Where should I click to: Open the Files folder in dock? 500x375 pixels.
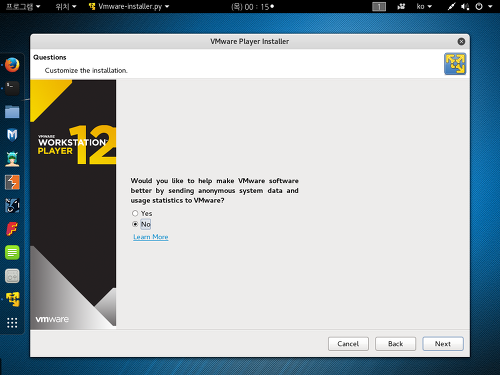[12, 112]
